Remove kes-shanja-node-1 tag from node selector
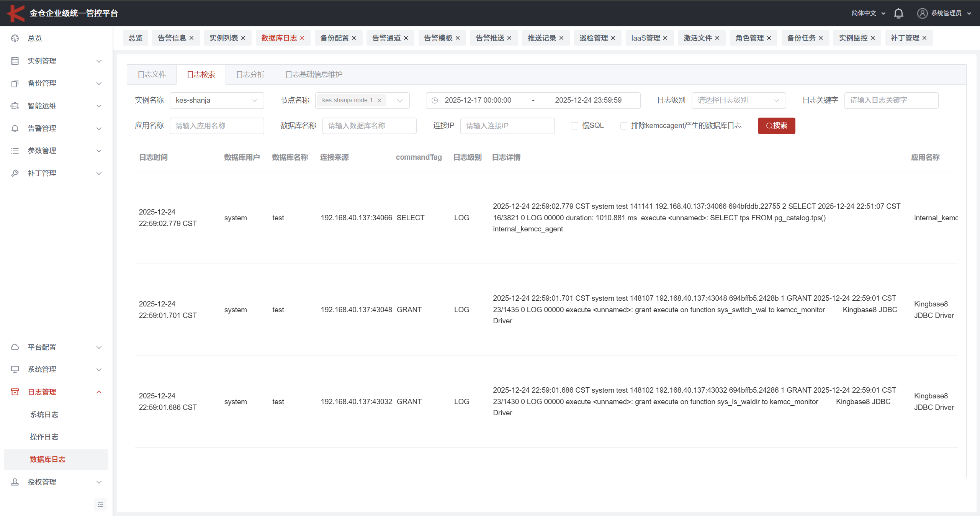The height and width of the screenshot is (516, 980). (380, 100)
